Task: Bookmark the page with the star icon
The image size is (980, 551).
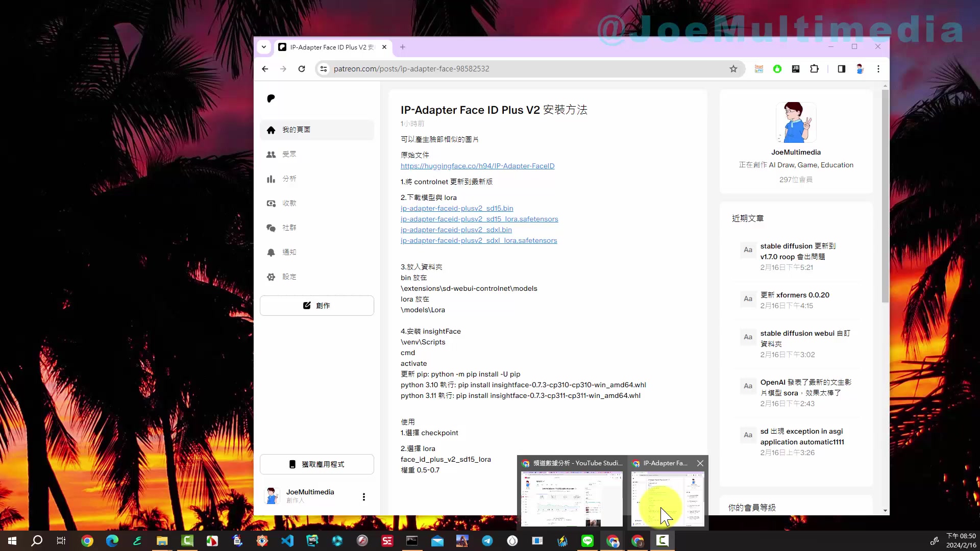Action: [733, 69]
